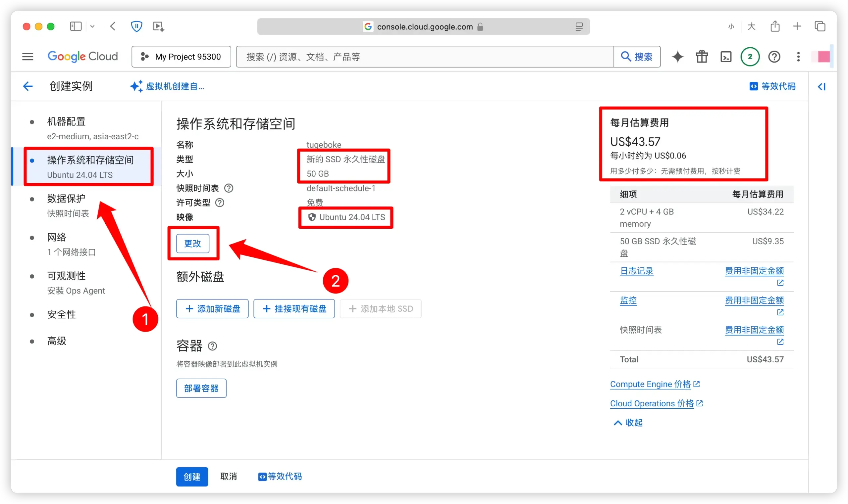The width and height of the screenshot is (848, 504).
Task: Click the default-schedule-1 snapshot value
Action: point(341,188)
